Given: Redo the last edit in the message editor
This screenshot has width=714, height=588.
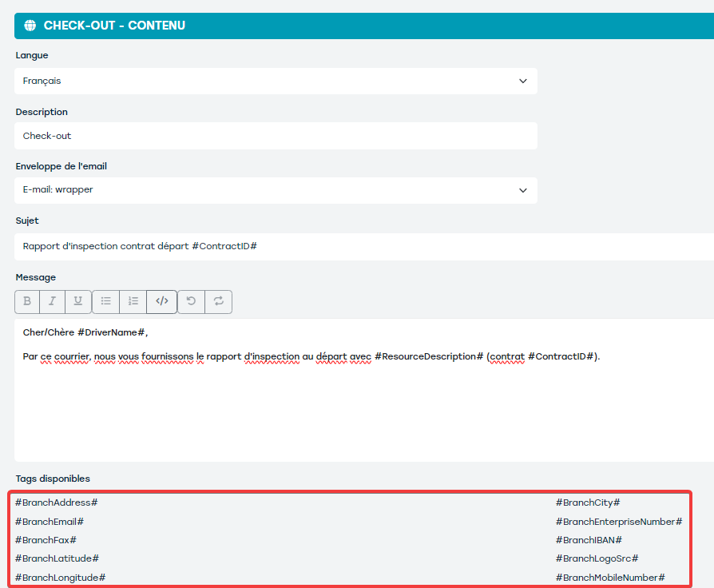Looking at the screenshot, I should (216, 301).
